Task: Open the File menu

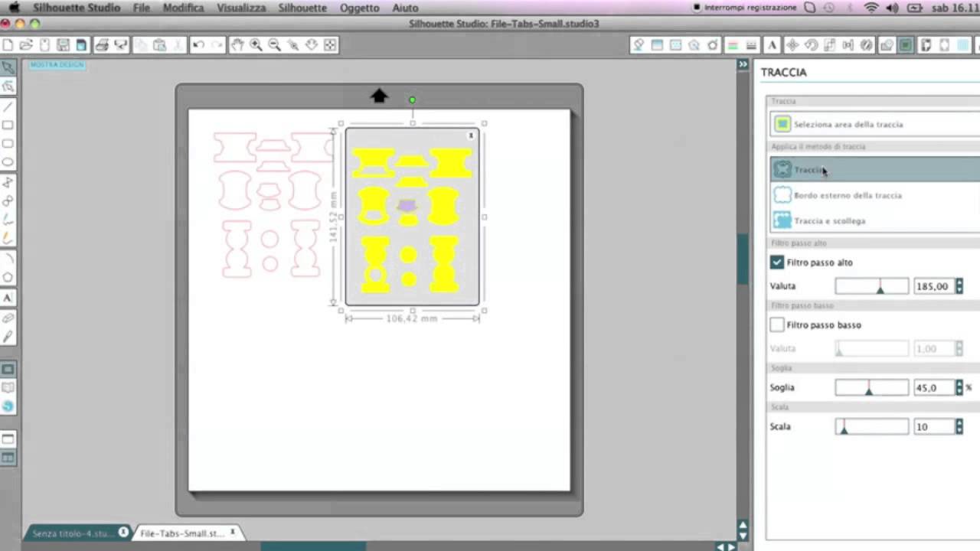Action: coord(142,8)
